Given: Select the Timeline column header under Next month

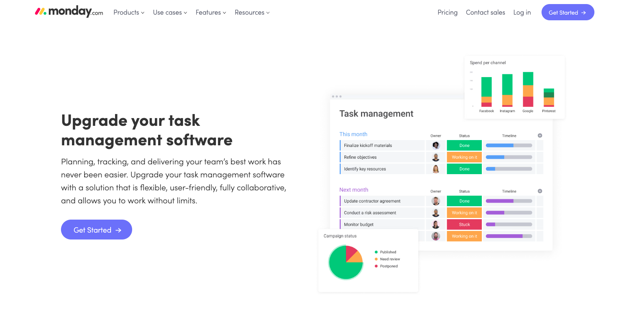Looking at the screenshot, I should [509, 192].
